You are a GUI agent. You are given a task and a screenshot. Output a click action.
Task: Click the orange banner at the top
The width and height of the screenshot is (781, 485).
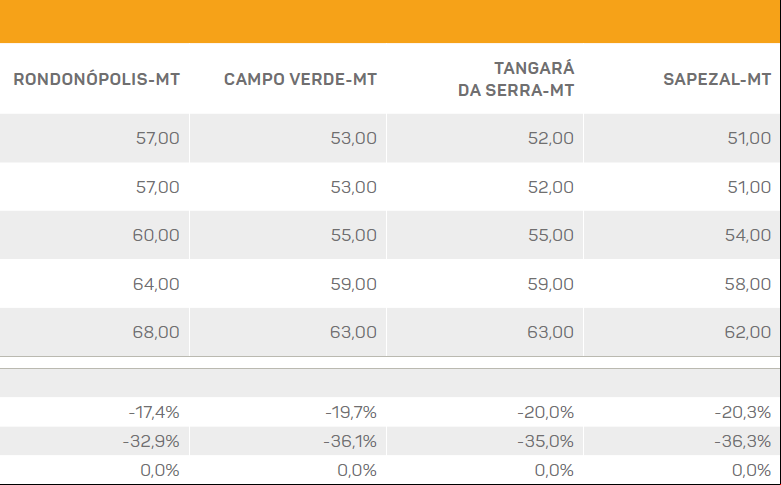[390, 21]
